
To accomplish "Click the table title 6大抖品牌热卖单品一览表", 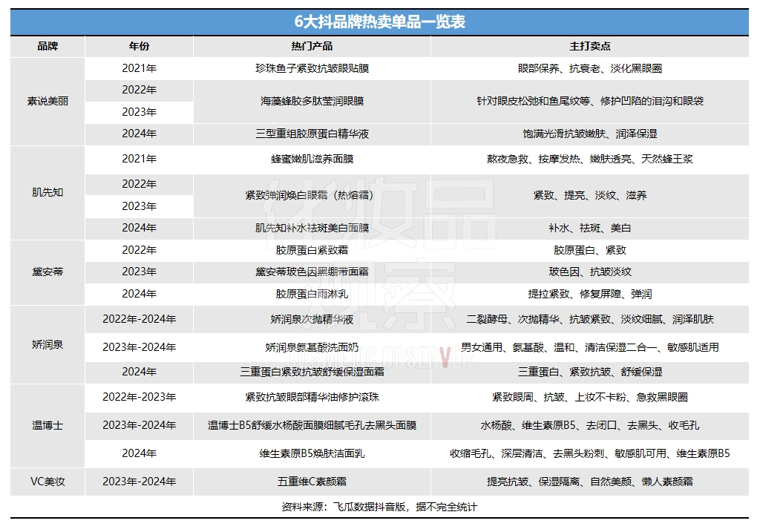I will (x=379, y=21).
